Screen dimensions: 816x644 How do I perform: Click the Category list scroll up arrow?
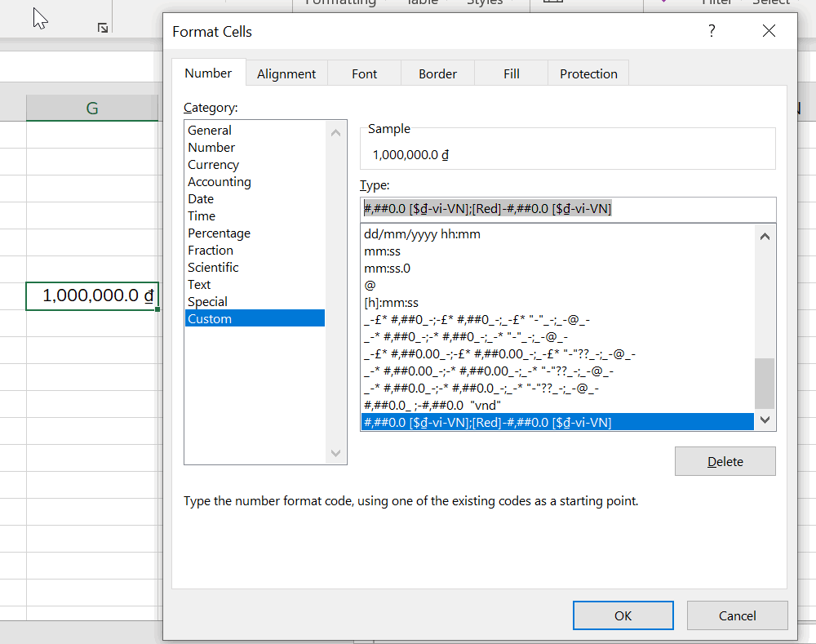tap(335, 133)
